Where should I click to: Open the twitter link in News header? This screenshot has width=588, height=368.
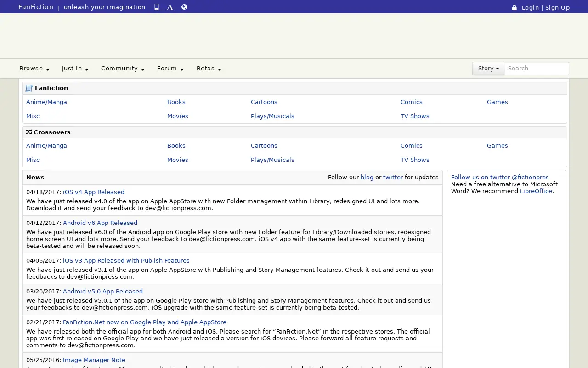(x=393, y=178)
